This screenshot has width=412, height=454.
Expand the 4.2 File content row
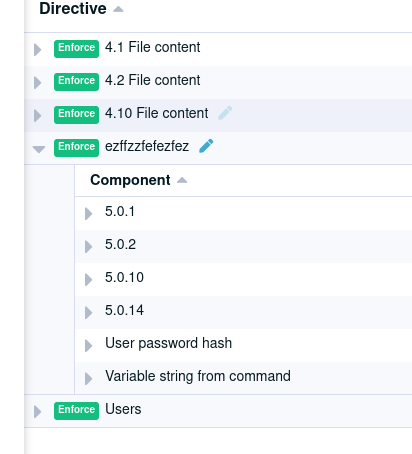[x=38, y=83]
